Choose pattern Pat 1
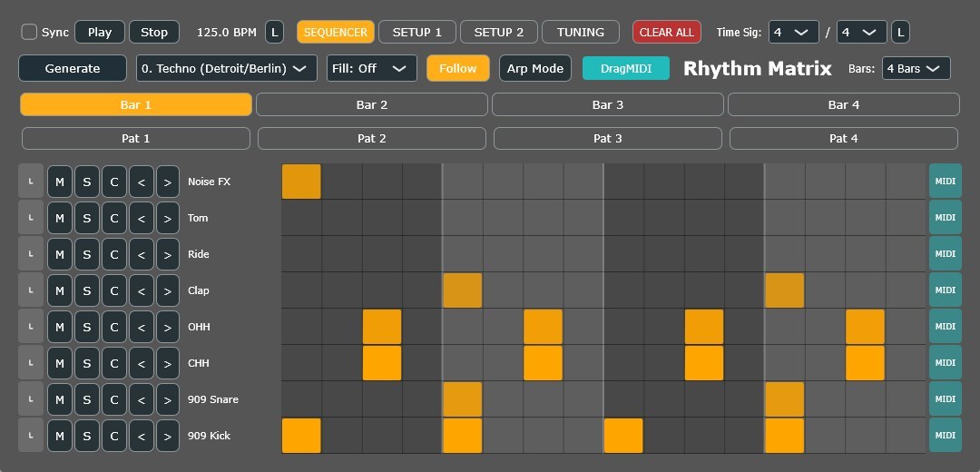980x472 pixels. tap(135, 139)
